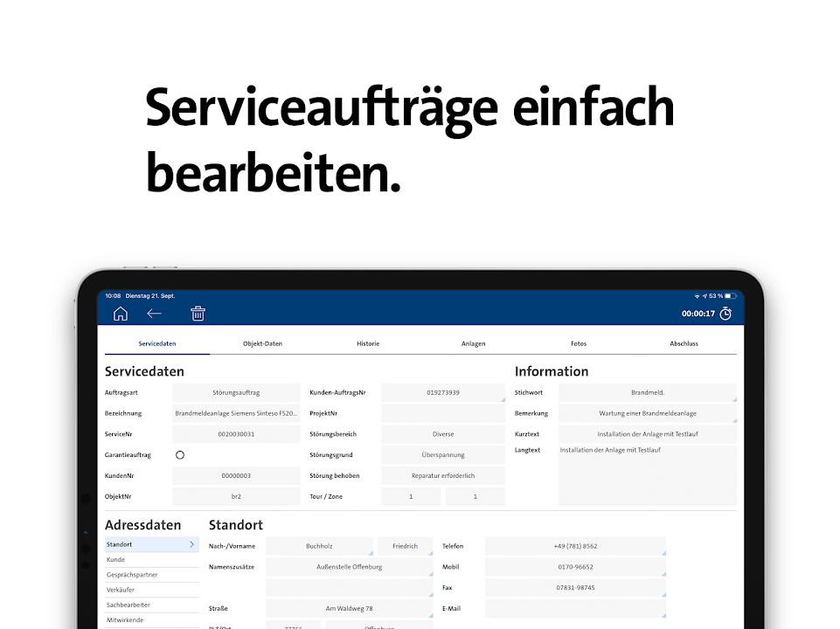Open the Störungsbereich field showing Diverse
Viewport: 840px width, 629px height.
coord(443,434)
